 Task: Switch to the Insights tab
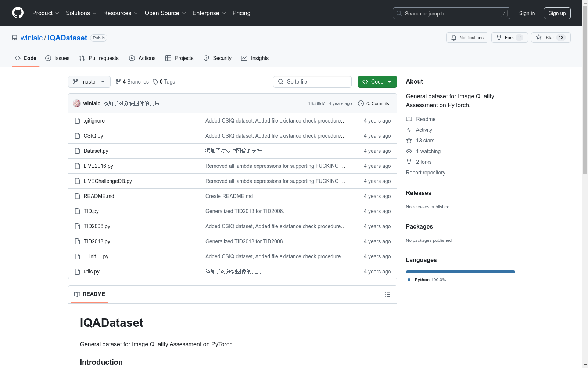pos(255,58)
